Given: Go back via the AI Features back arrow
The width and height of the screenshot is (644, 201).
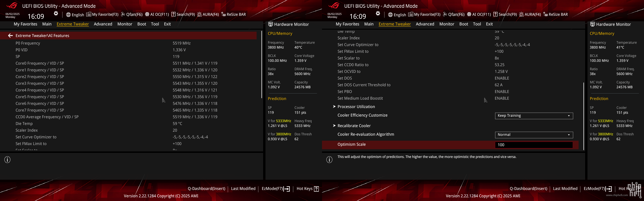Looking at the screenshot, I should [x=10, y=36].
